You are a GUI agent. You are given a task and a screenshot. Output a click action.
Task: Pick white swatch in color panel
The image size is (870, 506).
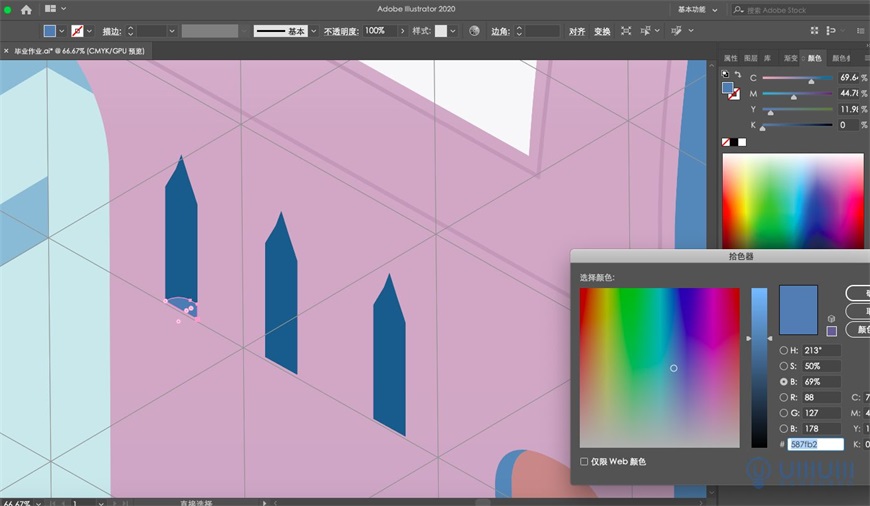coord(742,143)
